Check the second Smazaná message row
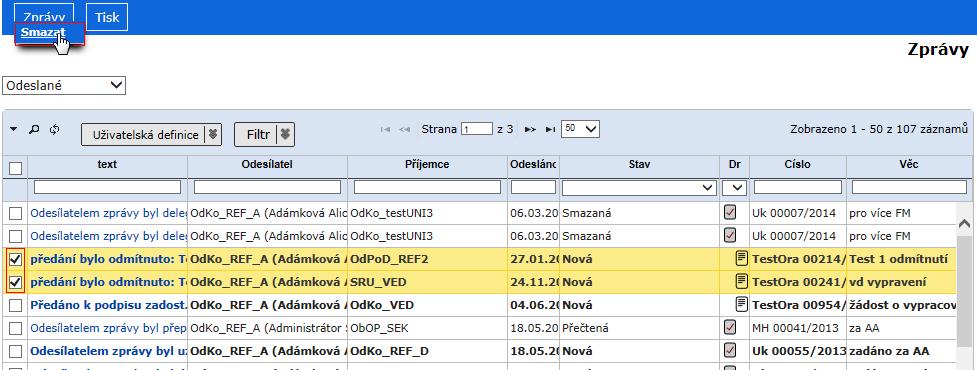 pyautogui.click(x=16, y=237)
